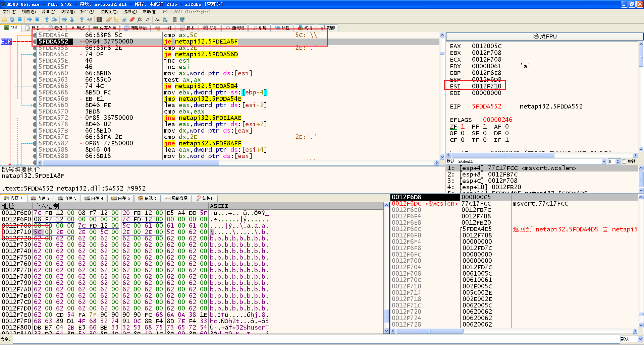The width and height of the screenshot is (644, 345).
Task: Toggle breakpoint bullet at address 5FDDA54E
Action: click(x=35, y=35)
